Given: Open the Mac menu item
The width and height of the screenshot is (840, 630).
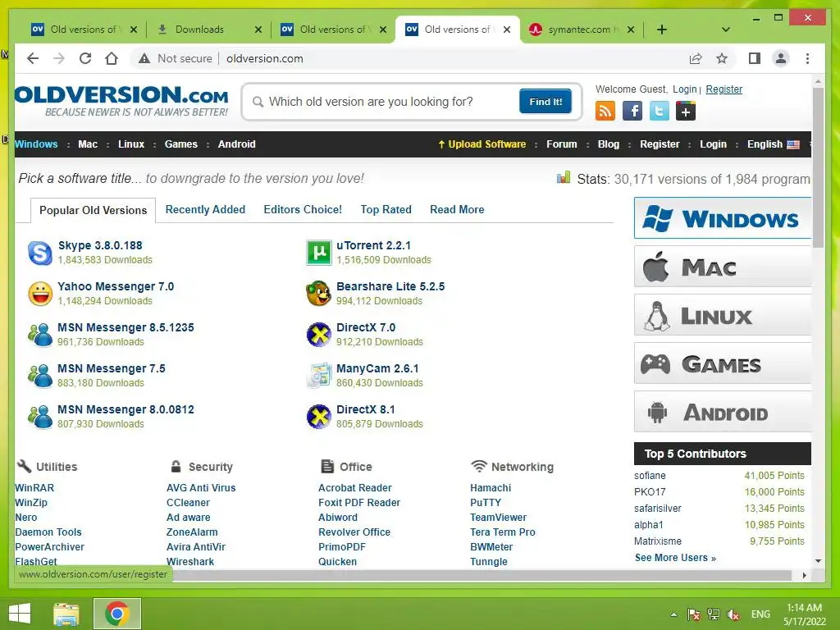Looking at the screenshot, I should (88, 144).
